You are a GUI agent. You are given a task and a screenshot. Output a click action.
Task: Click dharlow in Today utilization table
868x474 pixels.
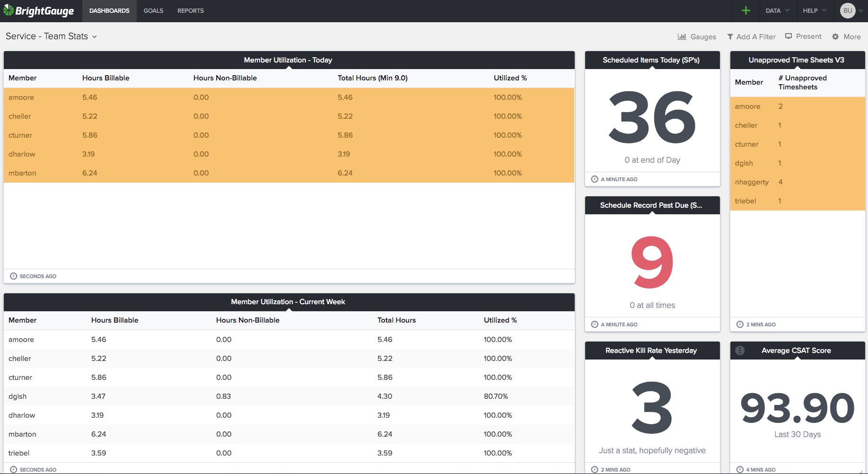[x=22, y=154]
